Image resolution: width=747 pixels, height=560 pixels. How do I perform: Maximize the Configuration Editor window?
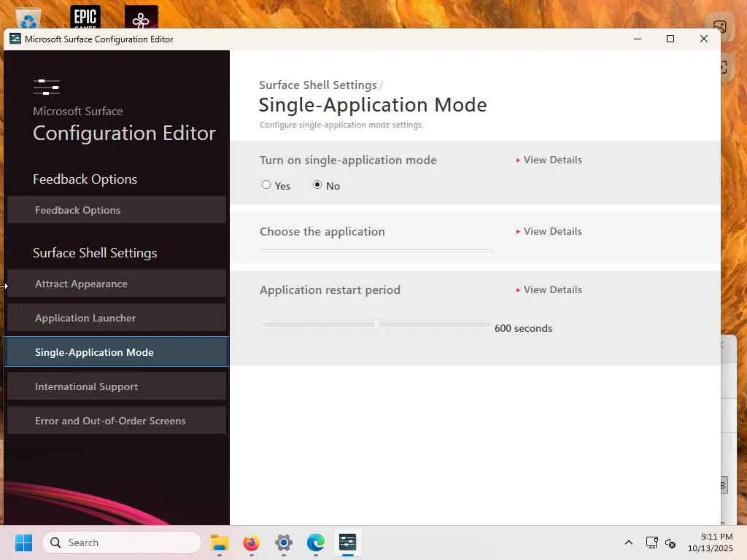coord(670,39)
